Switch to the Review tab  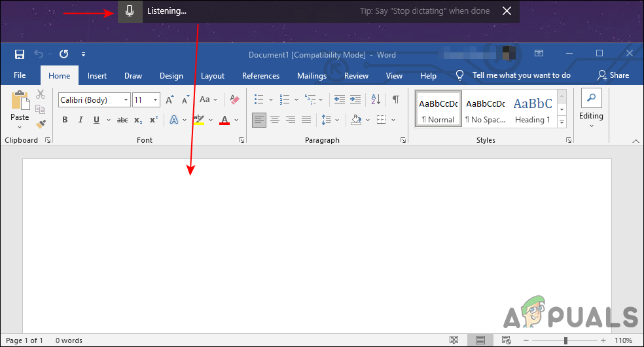356,75
